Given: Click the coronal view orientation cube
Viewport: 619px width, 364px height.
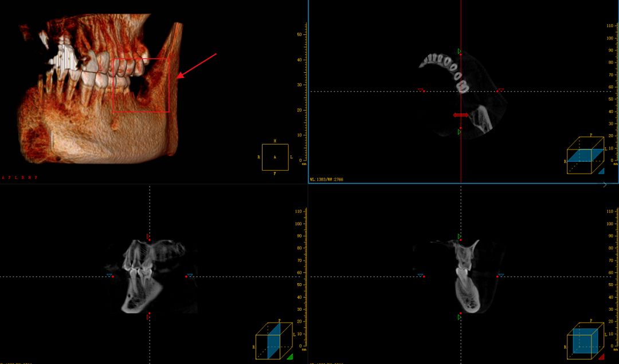Looking at the screenshot, I should [586, 340].
